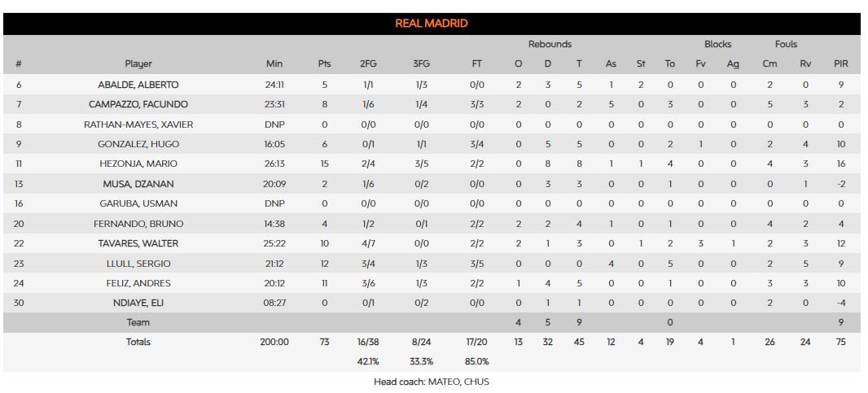
Task: Click the Min column header
Action: (x=274, y=64)
